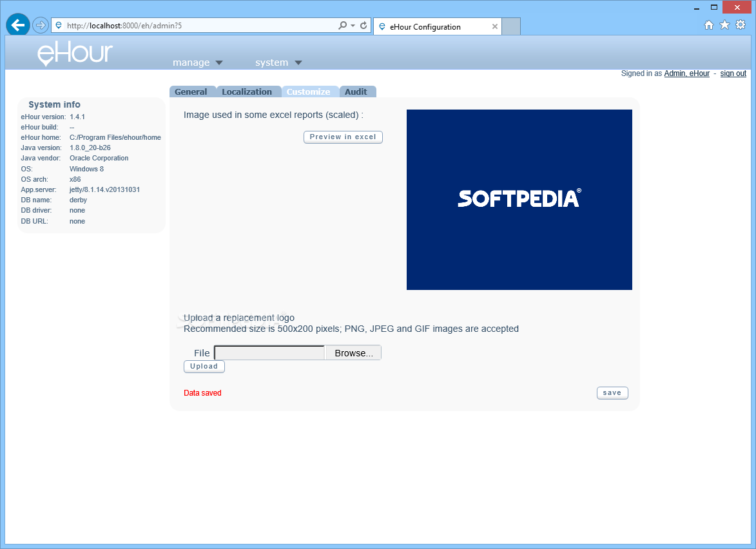Image resolution: width=756 pixels, height=549 pixels.
Task: Click the 'System info' heading
Action: coord(55,104)
